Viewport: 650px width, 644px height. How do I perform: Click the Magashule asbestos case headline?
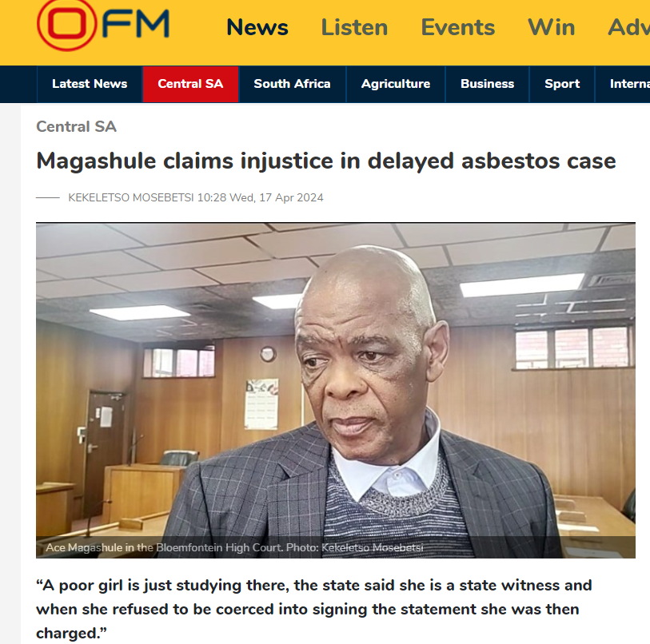[x=326, y=161]
